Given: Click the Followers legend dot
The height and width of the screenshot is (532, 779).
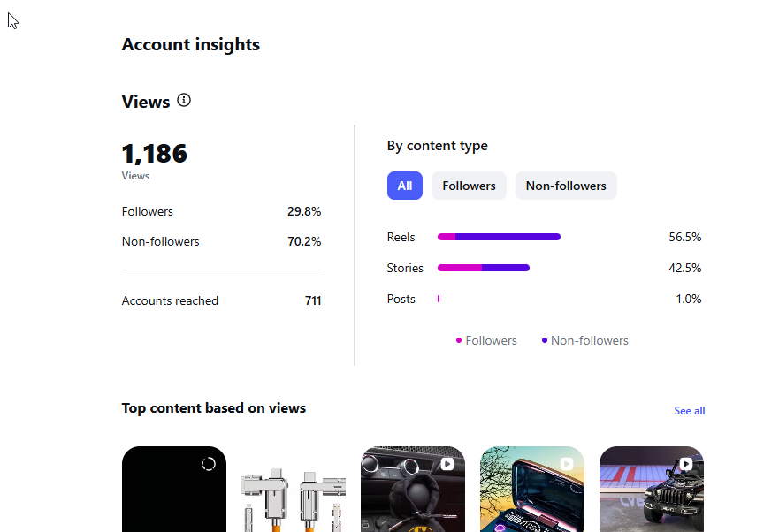Looking at the screenshot, I should 459,340.
